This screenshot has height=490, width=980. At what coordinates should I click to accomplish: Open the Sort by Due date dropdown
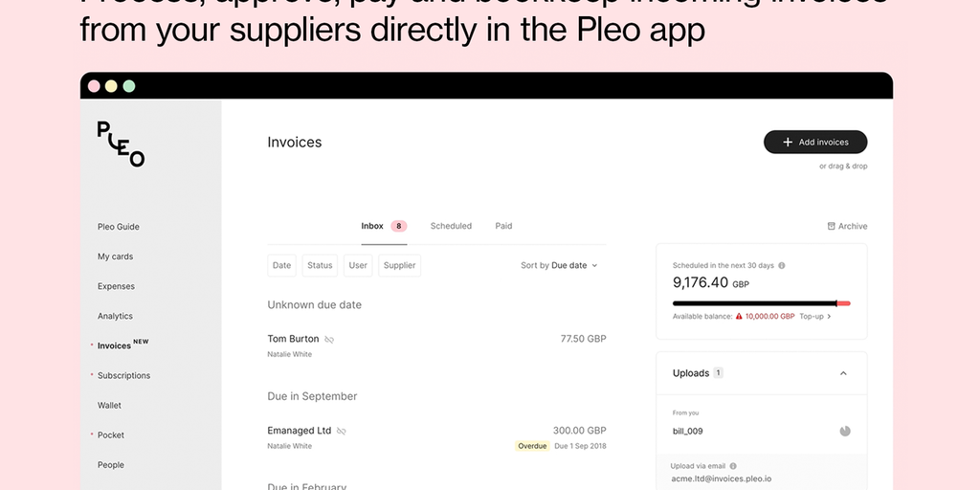559,265
